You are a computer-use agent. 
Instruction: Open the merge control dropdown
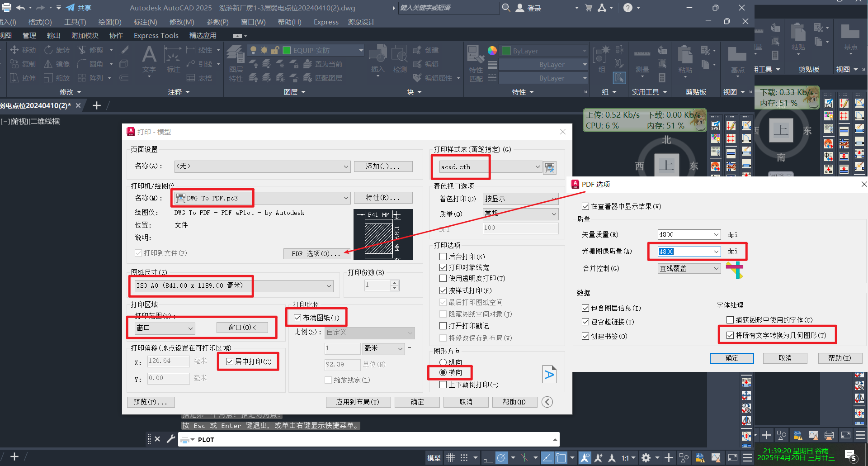689,268
